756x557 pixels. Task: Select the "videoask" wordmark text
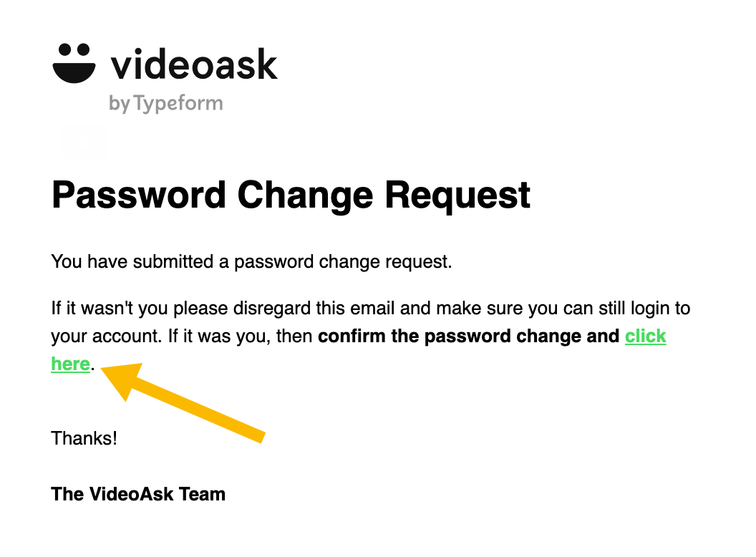tap(194, 64)
